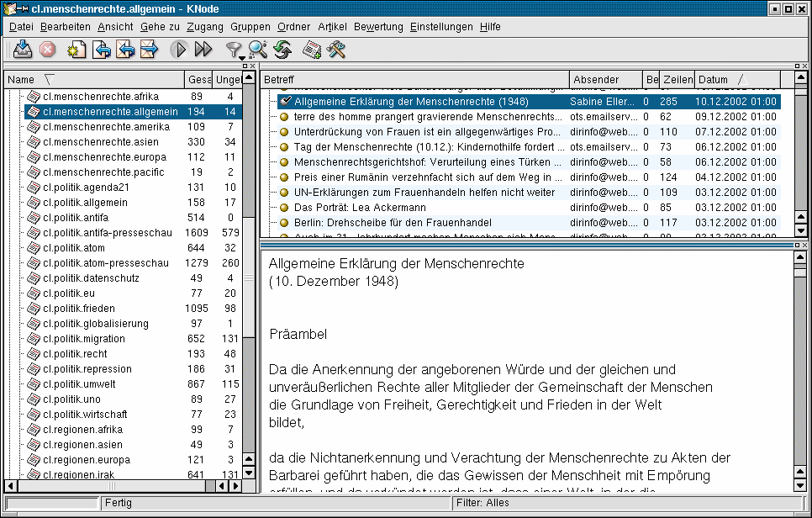Click unread marker of 'Tag der Menschenrechte' article

[x=284, y=147]
